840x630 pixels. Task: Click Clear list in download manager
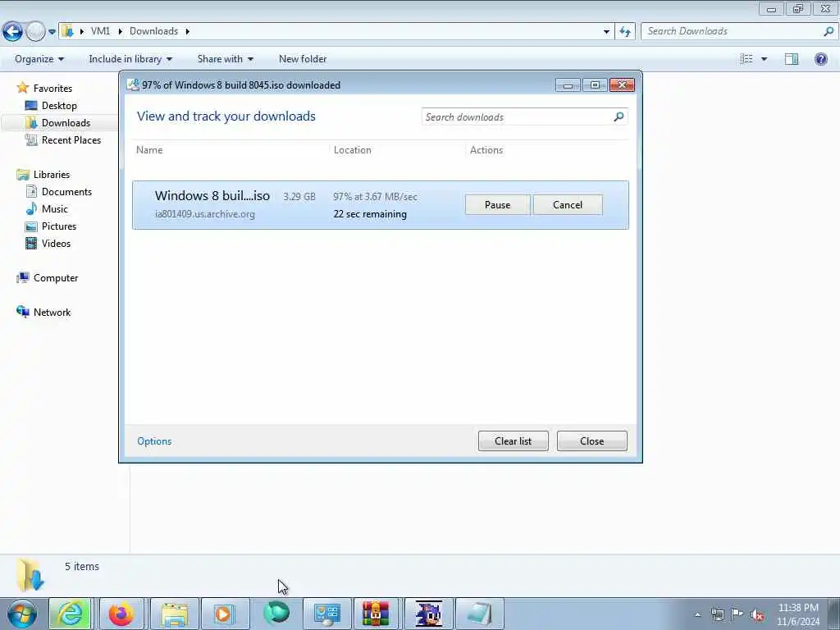pos(513,441)
